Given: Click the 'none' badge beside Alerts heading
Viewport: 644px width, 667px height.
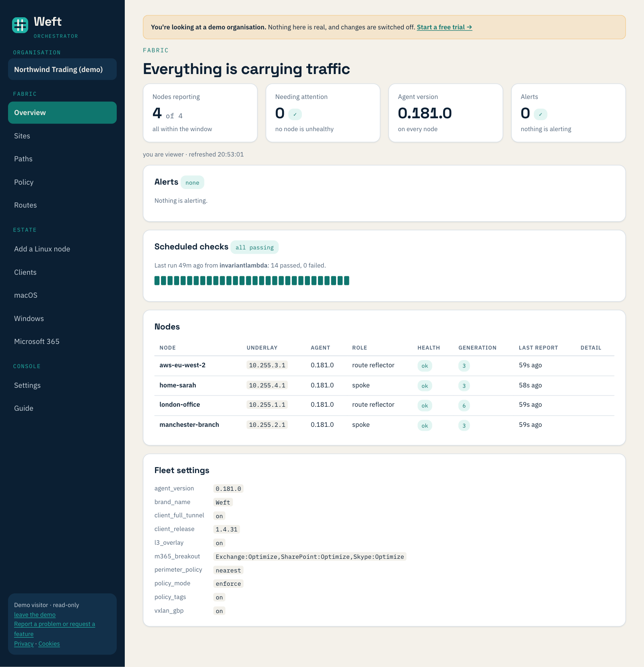Looking at the screenshot, I should tap(192, 183).
